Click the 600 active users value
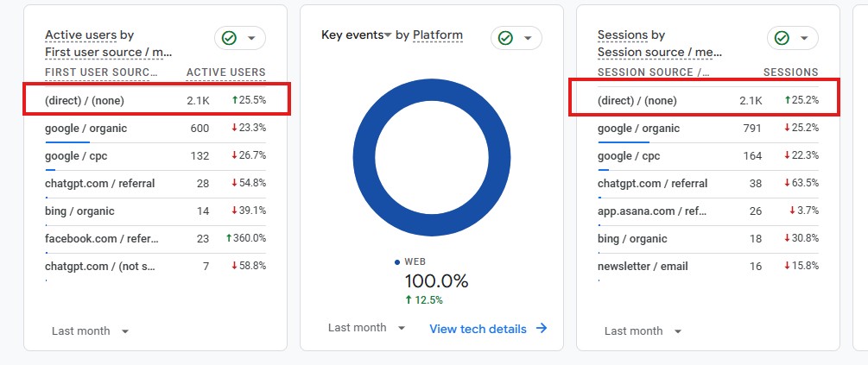 pos(200,129)
